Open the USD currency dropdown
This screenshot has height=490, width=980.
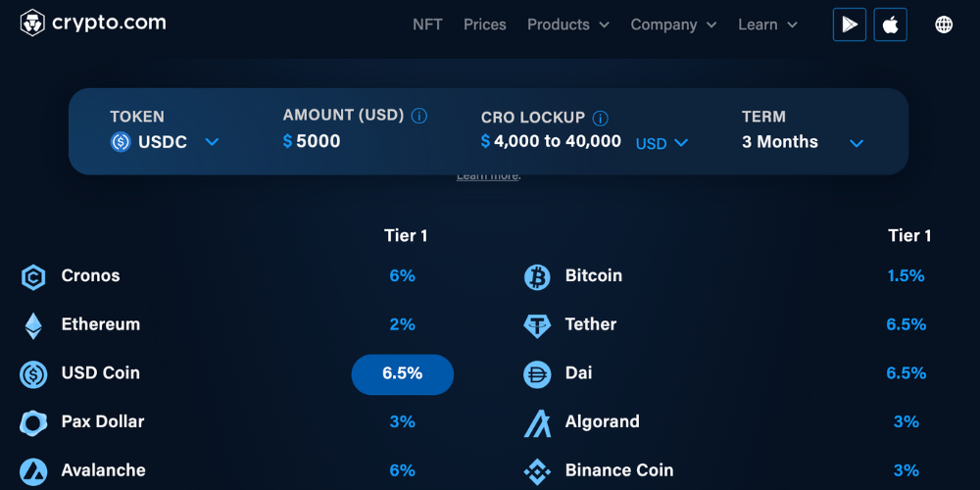(x=662, y=143)
